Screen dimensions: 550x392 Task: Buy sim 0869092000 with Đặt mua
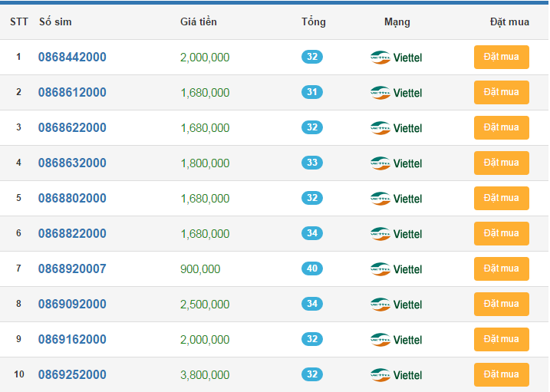point(501,304)
